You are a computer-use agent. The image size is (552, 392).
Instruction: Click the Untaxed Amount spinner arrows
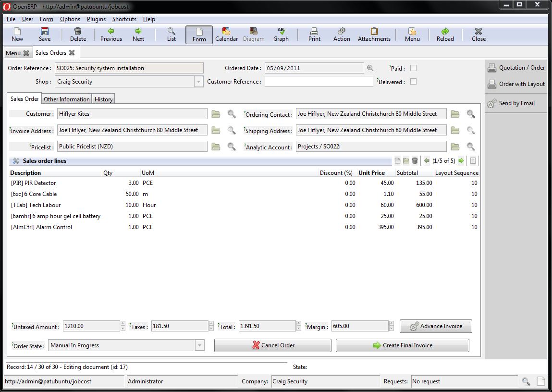click(123, 326)
